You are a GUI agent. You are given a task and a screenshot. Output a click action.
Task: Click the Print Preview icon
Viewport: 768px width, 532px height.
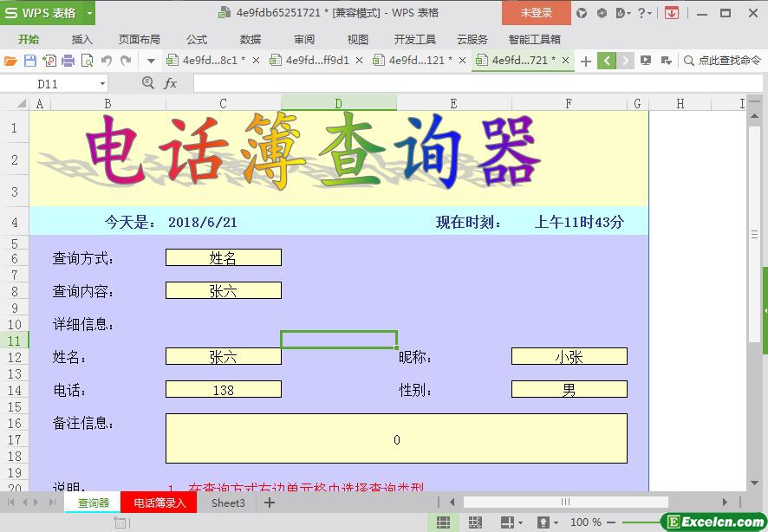coord(88,61)
